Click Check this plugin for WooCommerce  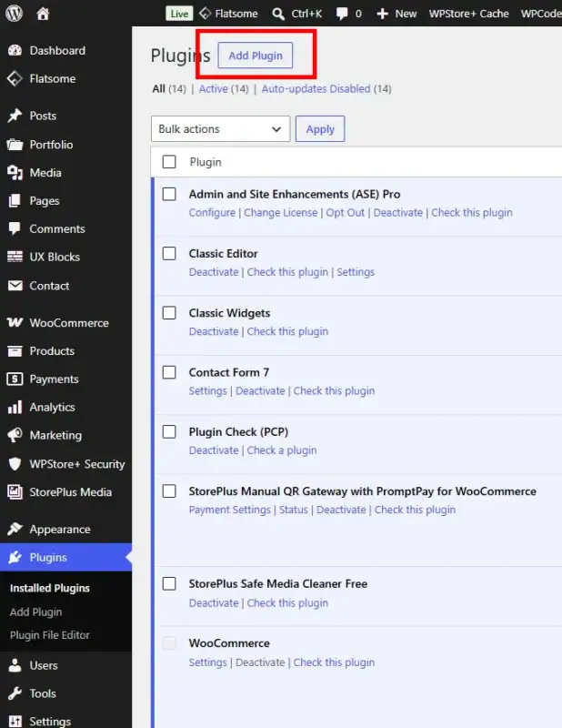pos(334,662)
